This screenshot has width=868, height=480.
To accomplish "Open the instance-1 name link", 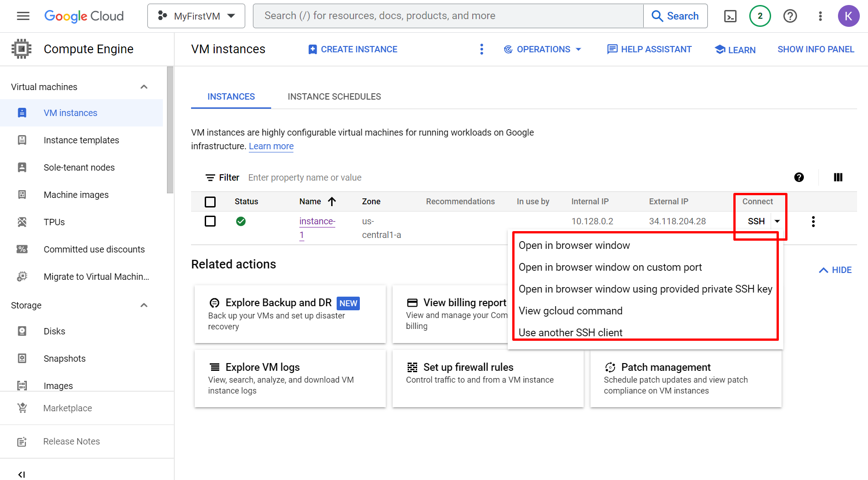I will [x=317, y=228].
